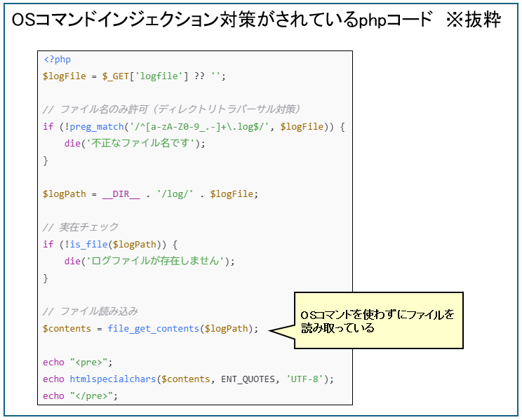The height and width of the screenshot is (420, 522).
Task: Click the file_get_contents($logPath) line
Action: pyautogui.click(x=150, y=329)
